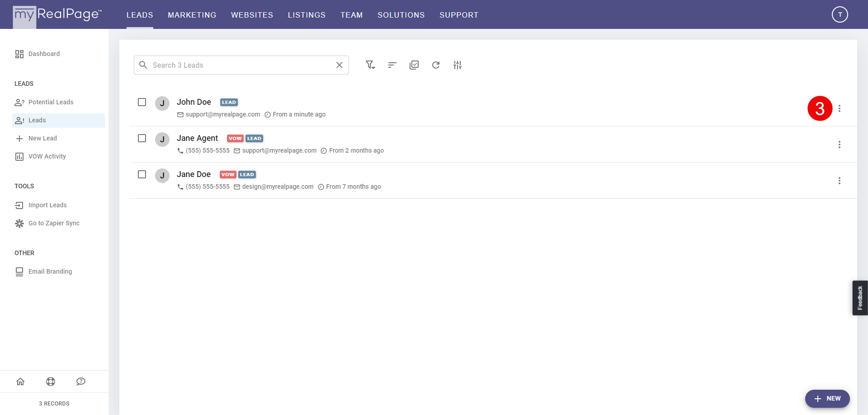Open the support lifebuoy icon
The height and width of the screenshot is (415, 868).
click(51, 382)
